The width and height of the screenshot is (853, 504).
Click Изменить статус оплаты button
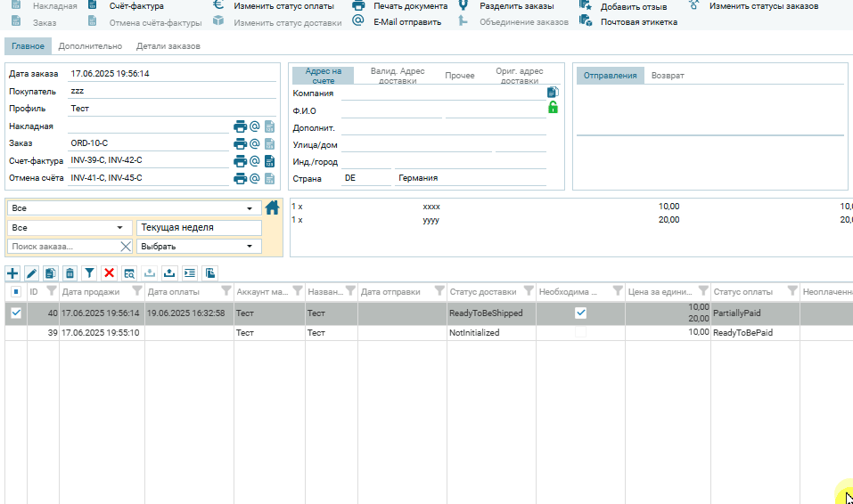click(275, 6)
